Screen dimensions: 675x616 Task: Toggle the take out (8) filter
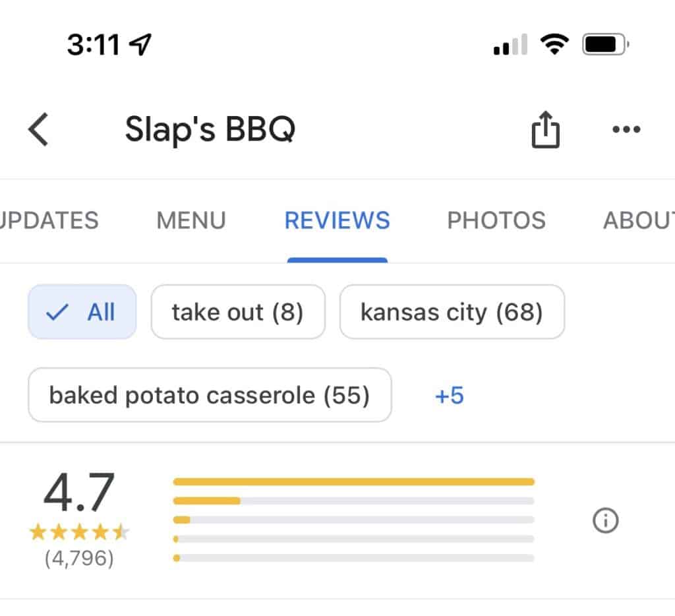pyautogui.click(x=238, y=311)
